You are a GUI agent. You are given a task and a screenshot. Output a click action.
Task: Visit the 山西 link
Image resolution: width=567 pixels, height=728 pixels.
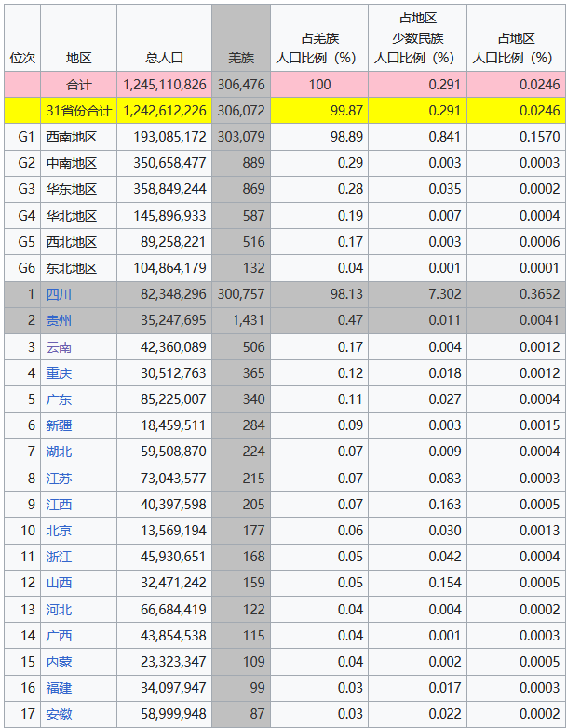[x=59, y=582]
